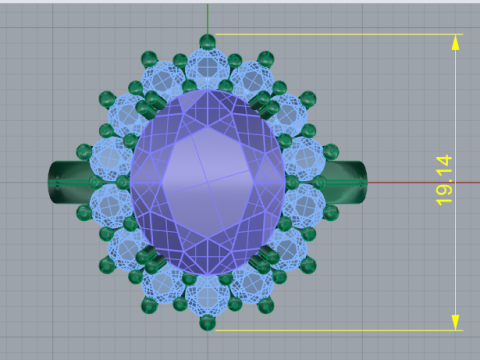
Task: Select the blue halo diamond directly above center stone
Action: (x=207, y=69)
